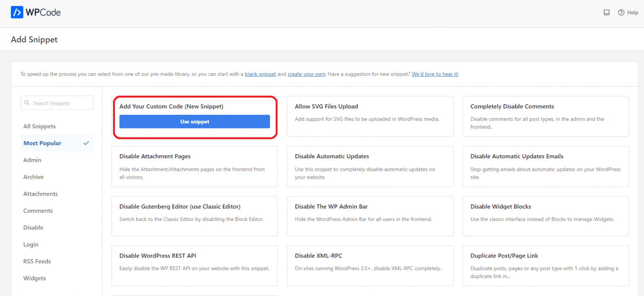Click the Help question mark icon

pos(621,13)
